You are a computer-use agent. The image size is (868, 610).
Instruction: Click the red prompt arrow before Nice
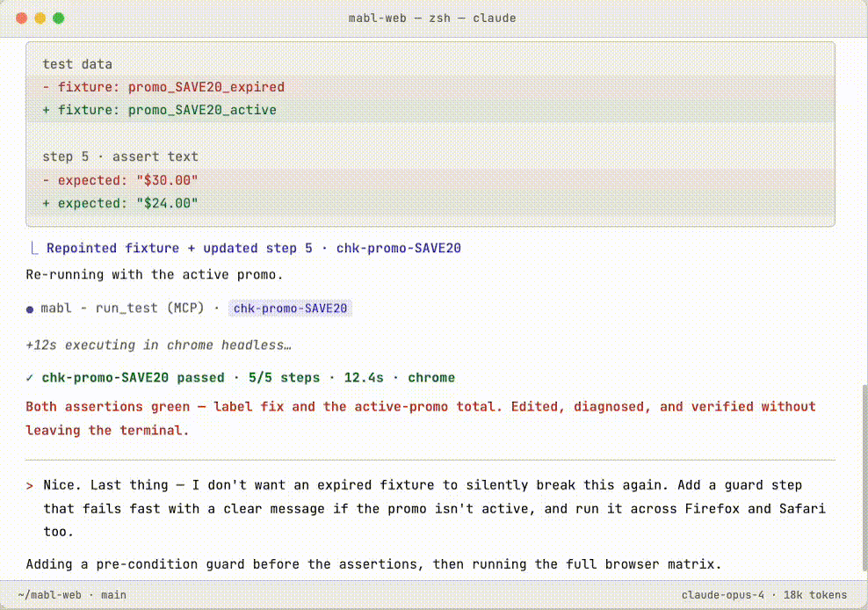click(29, 486)
